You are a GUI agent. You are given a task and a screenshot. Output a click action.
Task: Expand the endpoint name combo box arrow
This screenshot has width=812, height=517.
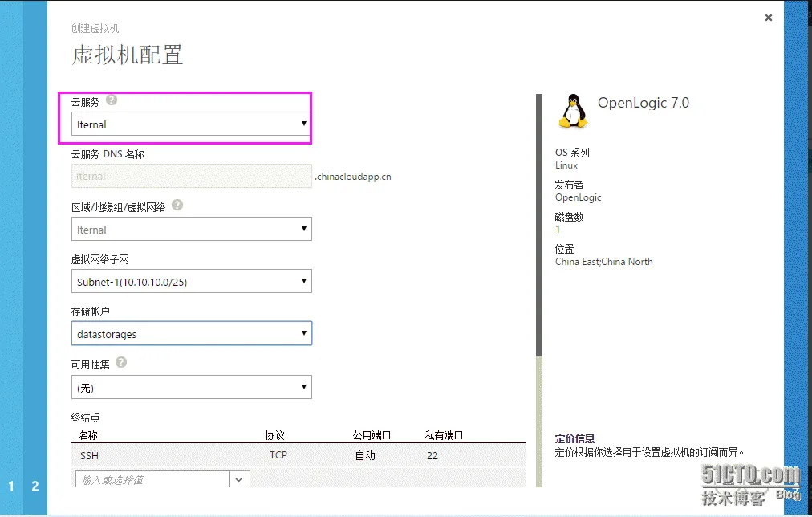pos(239,480)
